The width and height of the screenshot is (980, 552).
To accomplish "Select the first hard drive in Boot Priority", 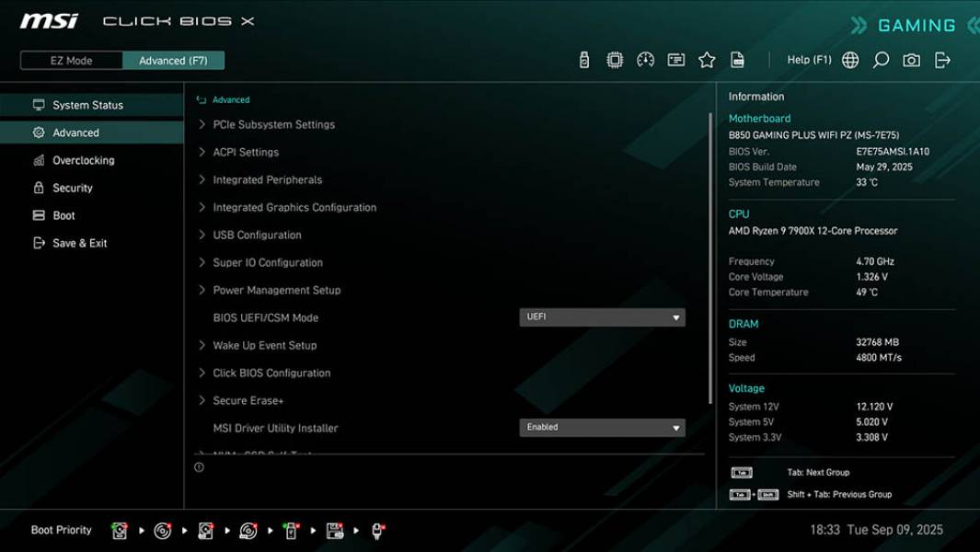I will [119, 530].
